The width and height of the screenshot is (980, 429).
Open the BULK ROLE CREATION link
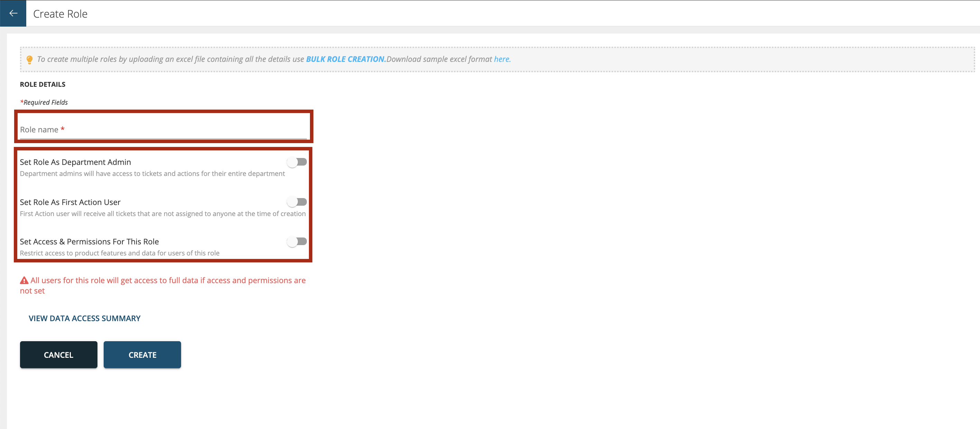click(x=346, y=59)
